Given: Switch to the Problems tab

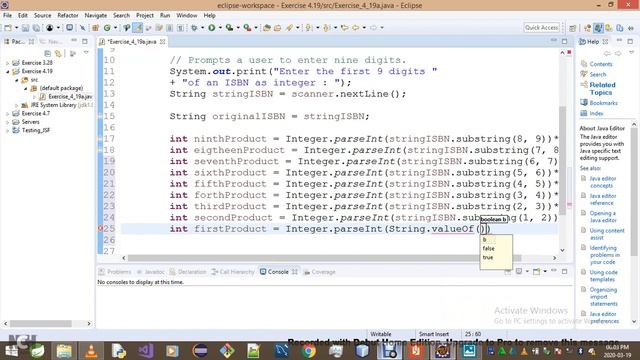Looking at the screenshot, I should pos(115,272).
